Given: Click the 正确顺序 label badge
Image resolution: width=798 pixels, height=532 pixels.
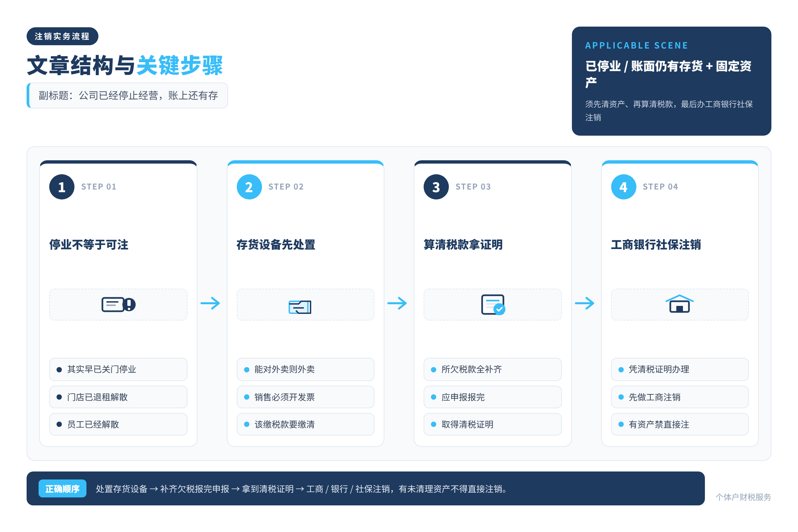Looking at the screenshot, I should coord(63,488).
